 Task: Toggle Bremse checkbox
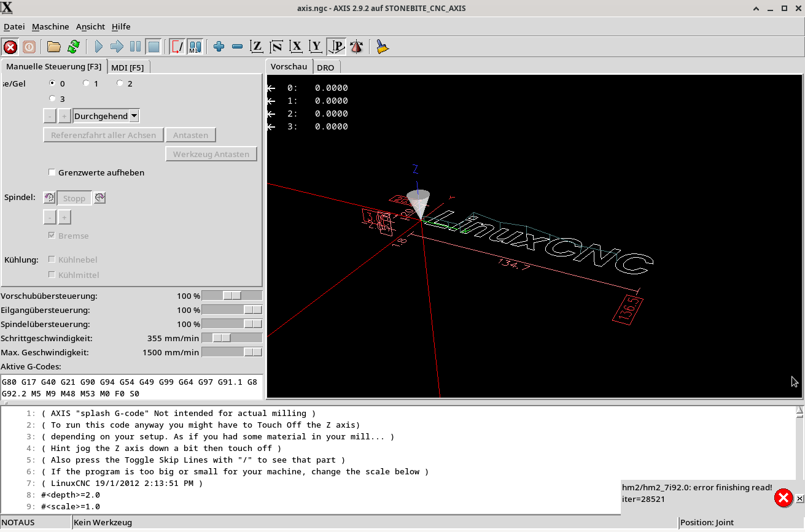coord(52,236)
